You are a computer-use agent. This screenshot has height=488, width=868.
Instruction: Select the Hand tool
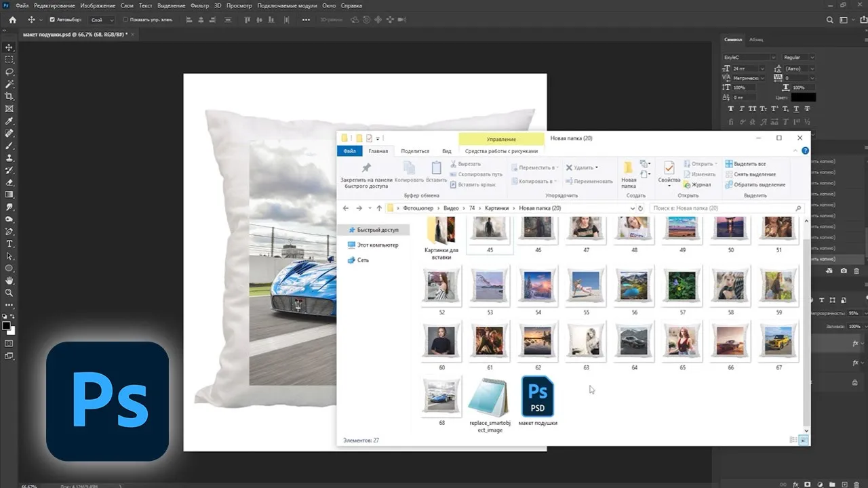coord(9,281)
